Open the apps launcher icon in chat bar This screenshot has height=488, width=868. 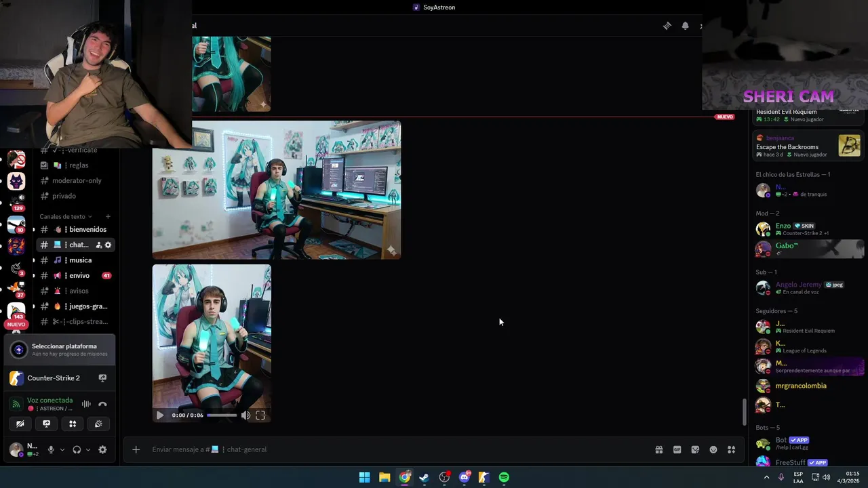(x=731, y=449)
